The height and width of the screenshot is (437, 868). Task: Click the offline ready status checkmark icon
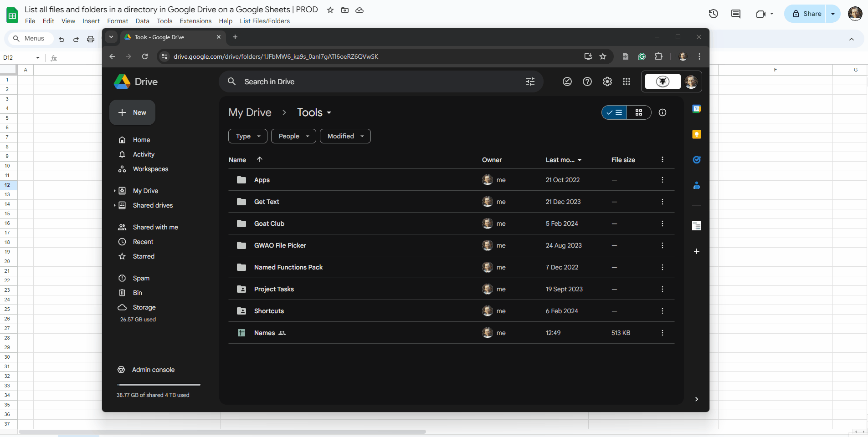pyautogui.click(x=567, y=81)
